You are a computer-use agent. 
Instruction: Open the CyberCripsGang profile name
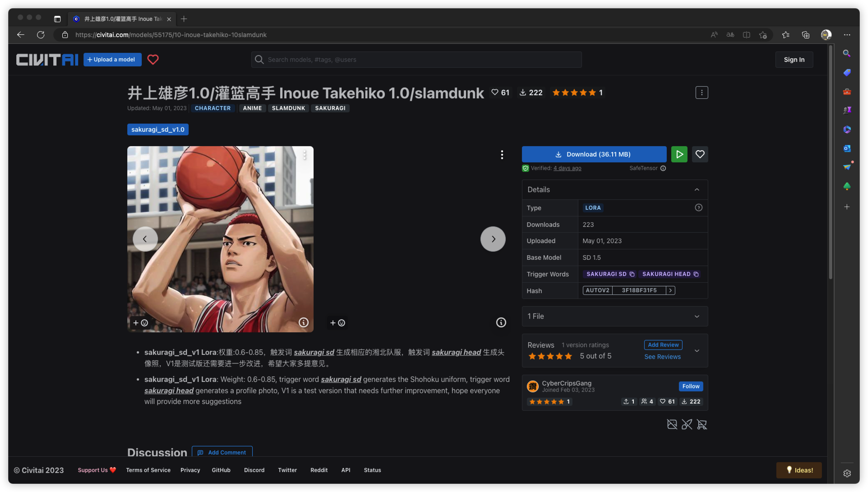coord(566,383)
